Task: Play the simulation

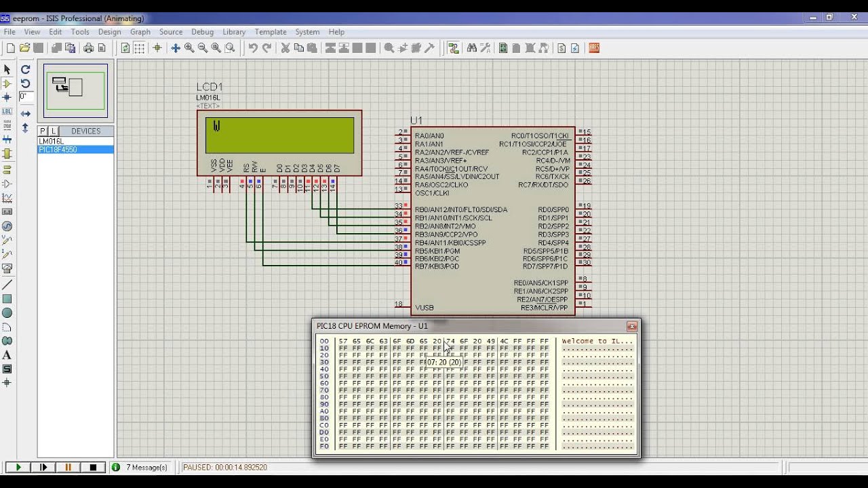Action: [x=18, y=467]
